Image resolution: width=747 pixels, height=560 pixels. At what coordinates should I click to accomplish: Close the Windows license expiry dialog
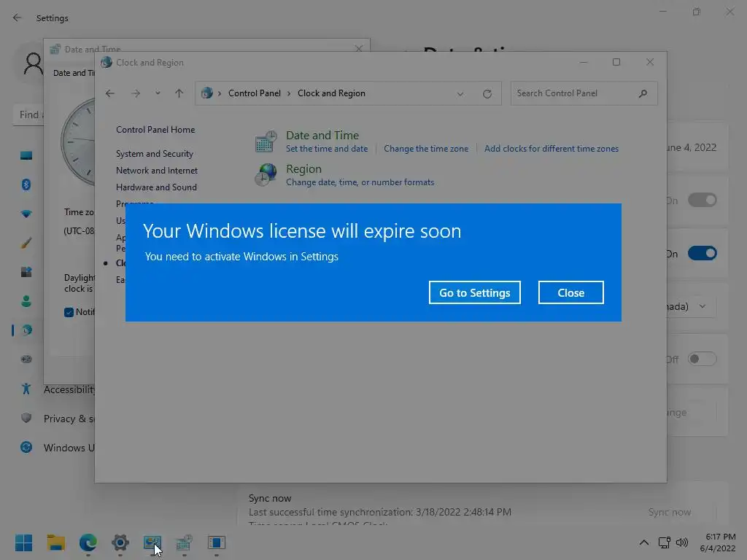tap(570, 292)
